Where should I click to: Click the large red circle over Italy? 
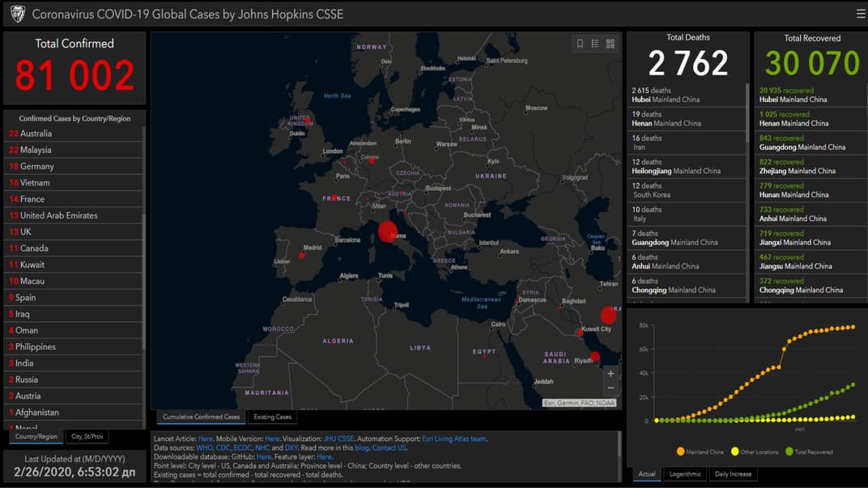[388, 231]
